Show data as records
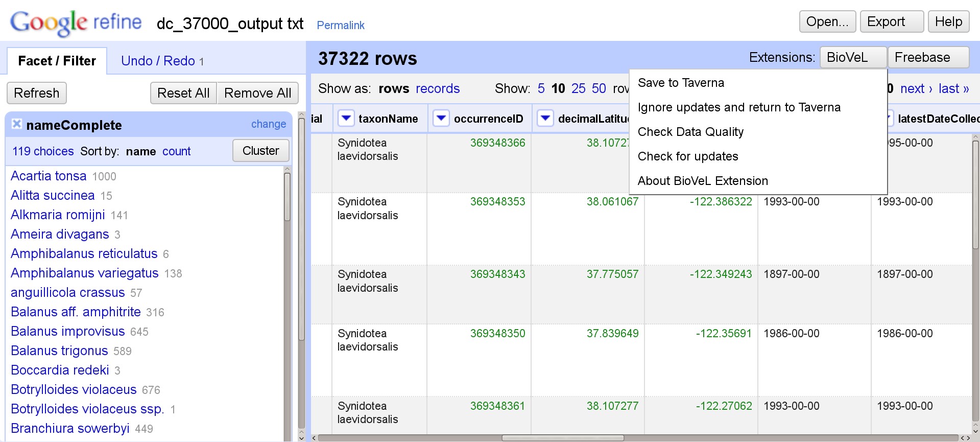The height and width of the screenshot is (442, 980). (438, 88)
